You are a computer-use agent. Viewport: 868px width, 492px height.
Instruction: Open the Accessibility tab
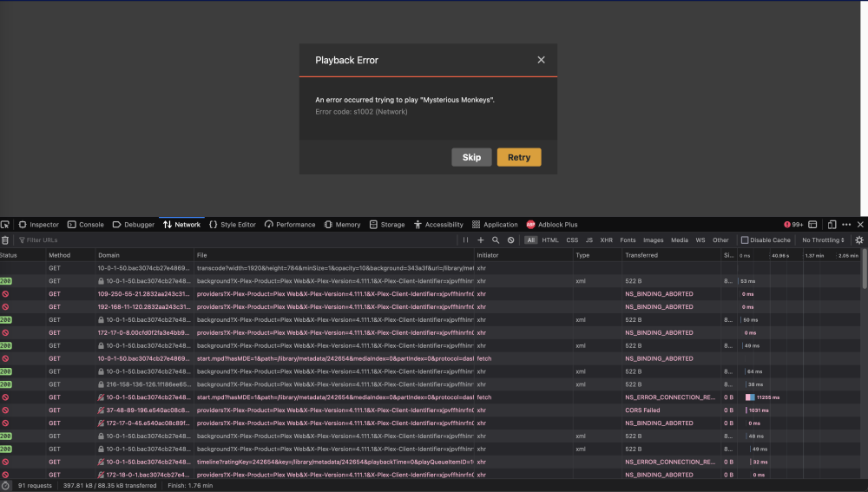pos(438,225)
